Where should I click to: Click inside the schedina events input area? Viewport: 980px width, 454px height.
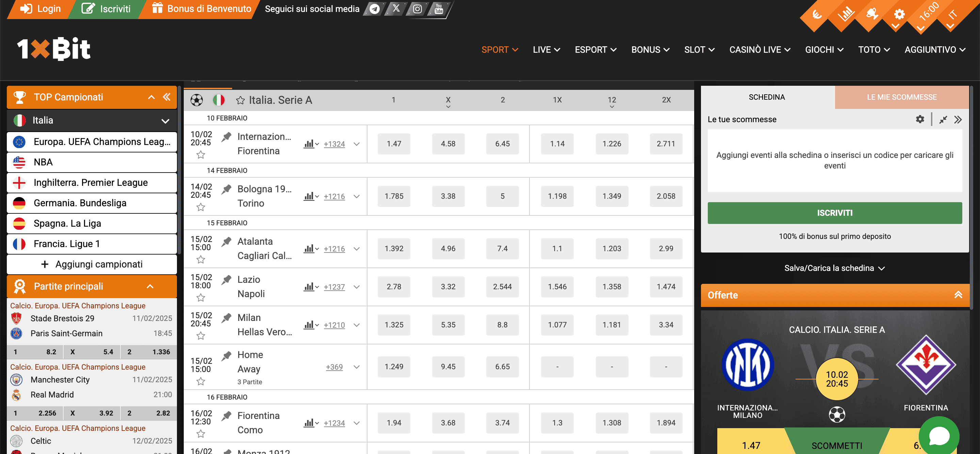point(835,160)
